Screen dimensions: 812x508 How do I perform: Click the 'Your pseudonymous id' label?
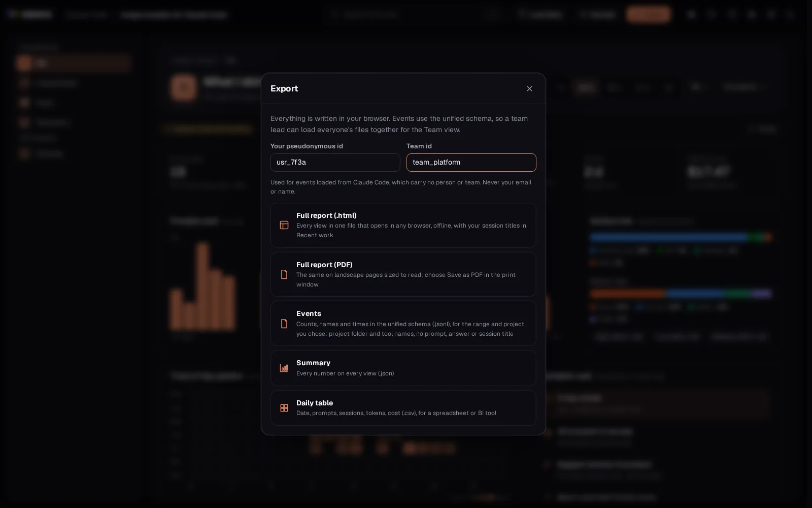point(307,146)
